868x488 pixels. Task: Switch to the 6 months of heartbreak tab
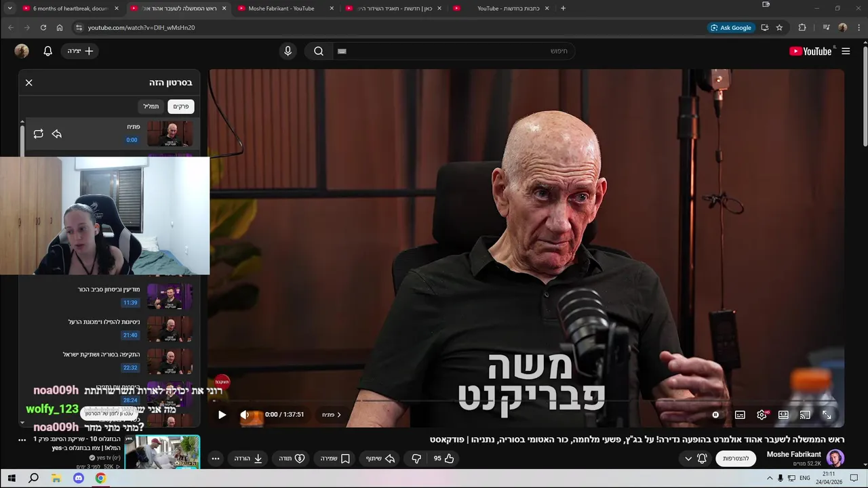(71, 8)
